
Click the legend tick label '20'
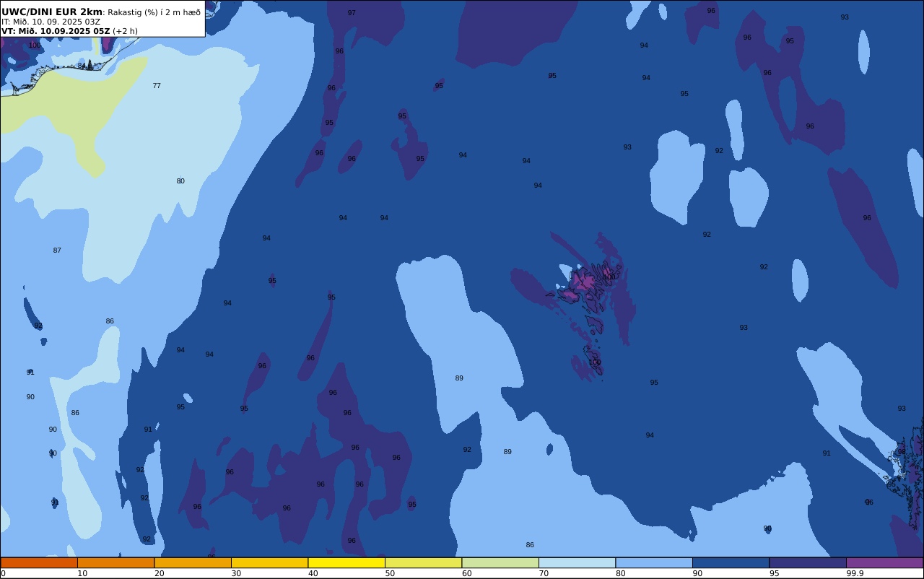pyautogui.click(x=159, y=573)
